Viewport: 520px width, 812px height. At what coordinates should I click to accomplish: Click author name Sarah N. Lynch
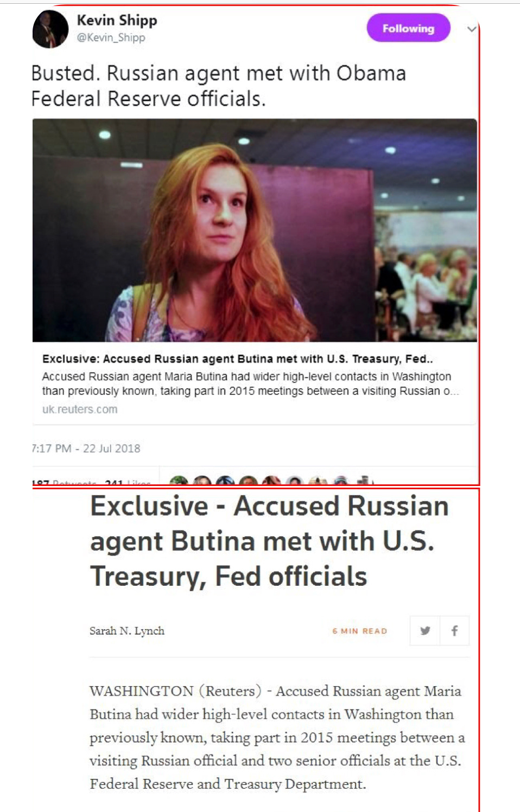[x=127, y=630]
